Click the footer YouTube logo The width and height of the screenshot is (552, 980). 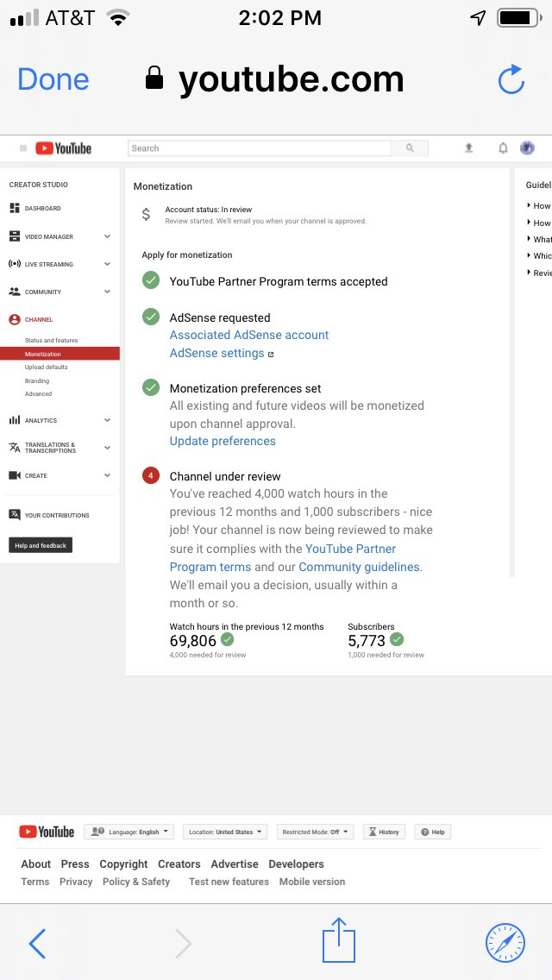click(x=47, y=832)
